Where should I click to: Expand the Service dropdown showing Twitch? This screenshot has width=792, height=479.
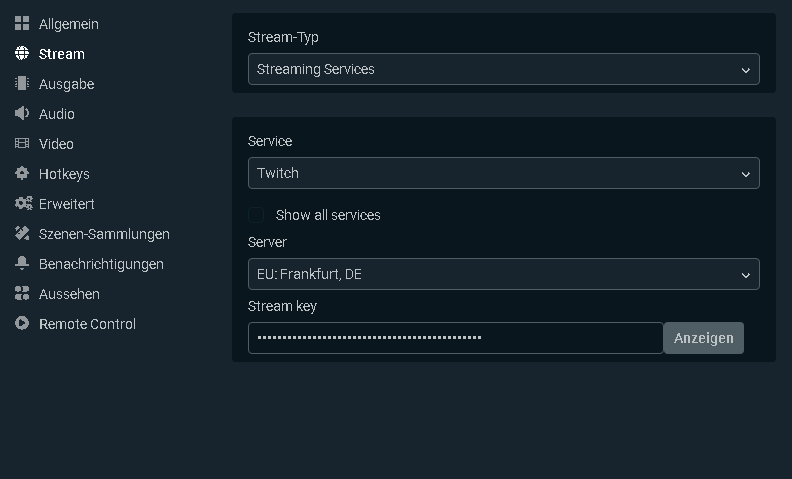(503, 173)
